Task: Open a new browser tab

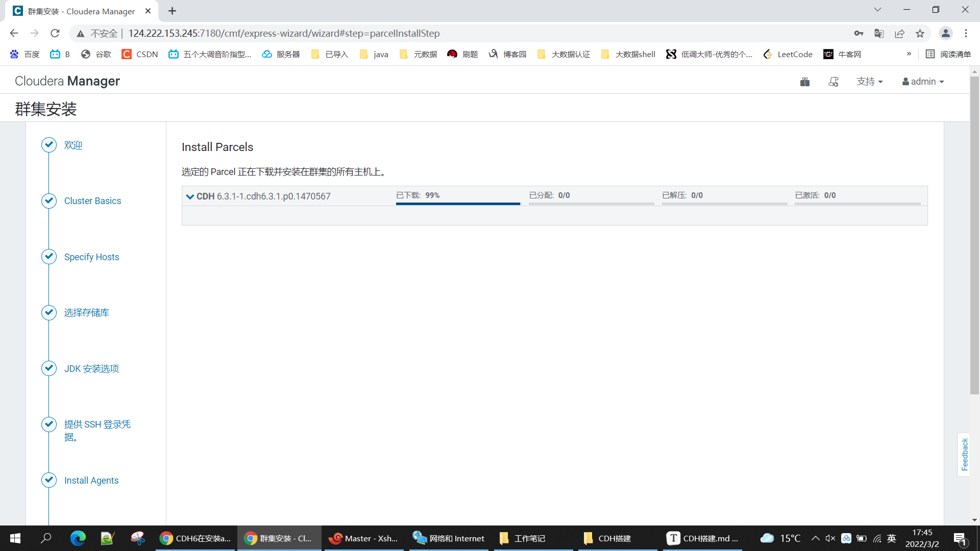Action: click(x=172, y=11)
